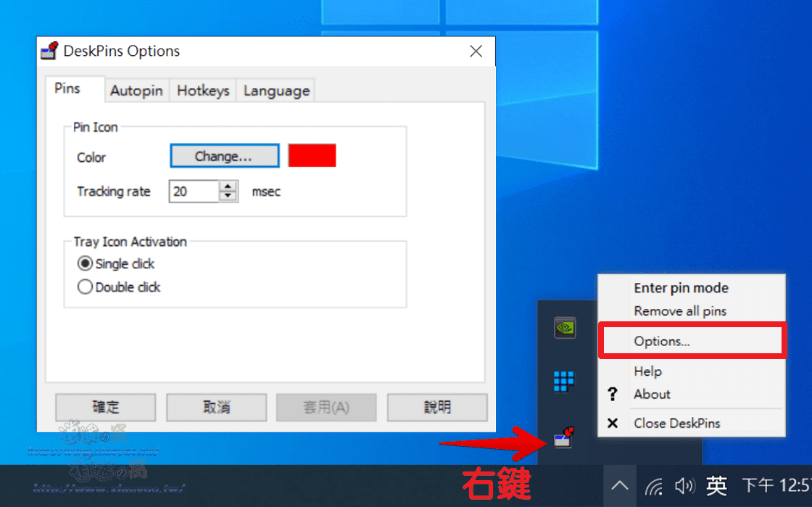Switch to the Autopin tab

[136, 90]
